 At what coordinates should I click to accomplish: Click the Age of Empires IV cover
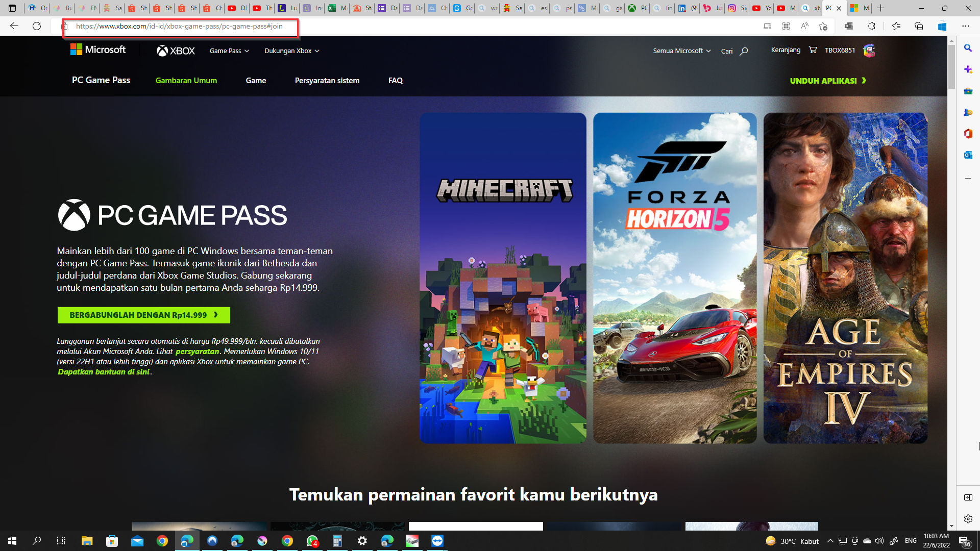[845, 278]
